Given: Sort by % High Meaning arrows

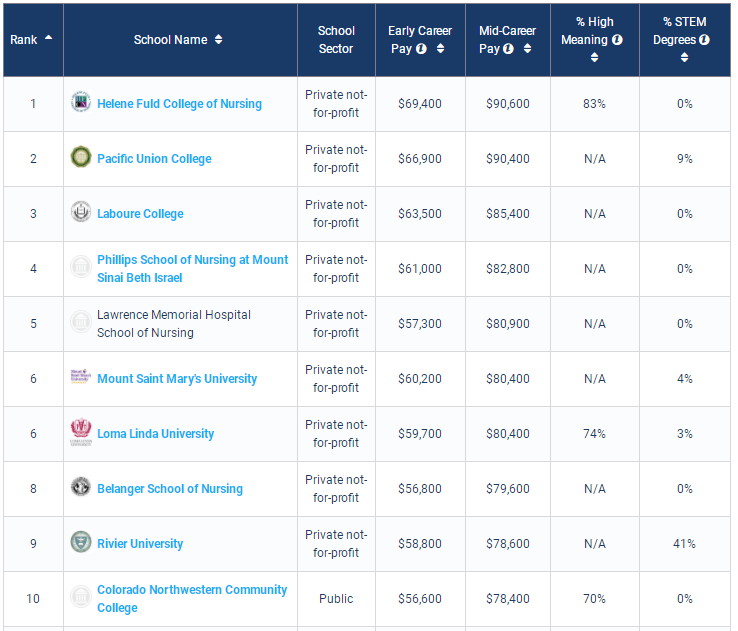Looking at the screenshot, I should (x=594, y=57).
